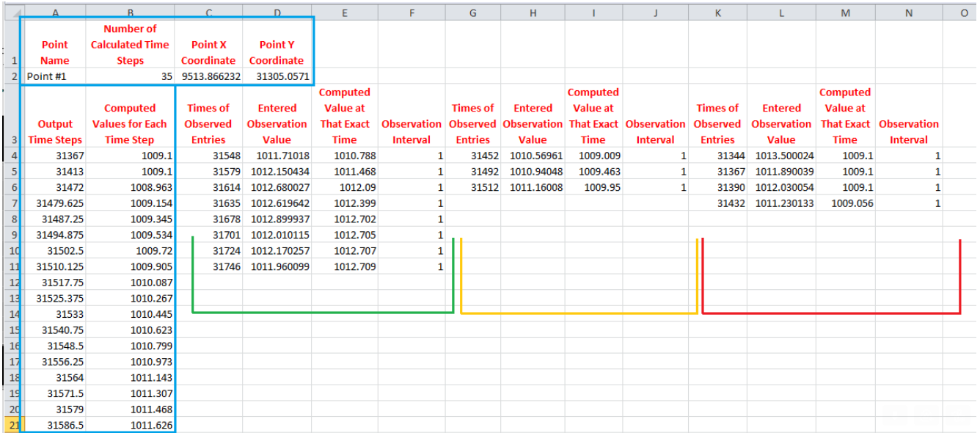Screen dimensions: 980x433
Task: Select the Output Time Steps header cell
Action: click(x=54, y=123)
